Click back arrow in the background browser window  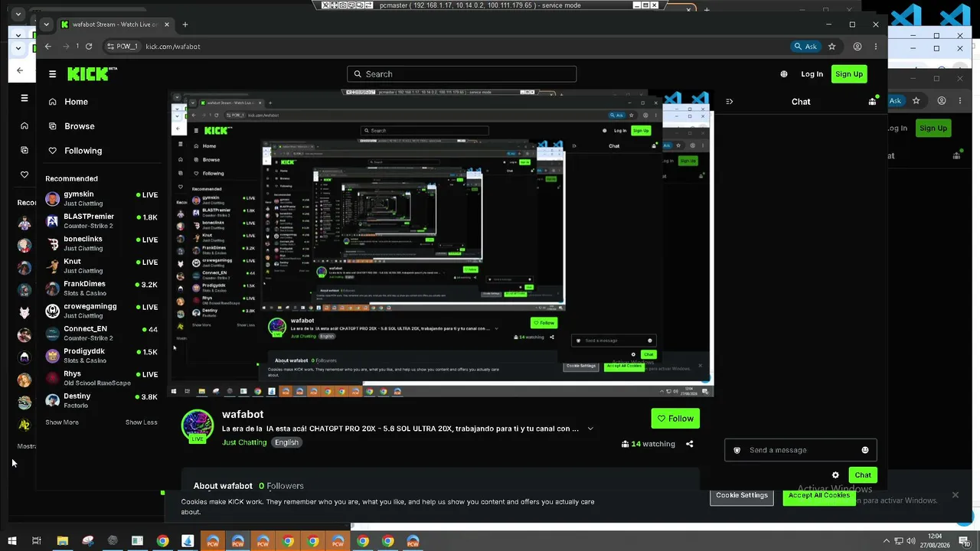[20, 70]
